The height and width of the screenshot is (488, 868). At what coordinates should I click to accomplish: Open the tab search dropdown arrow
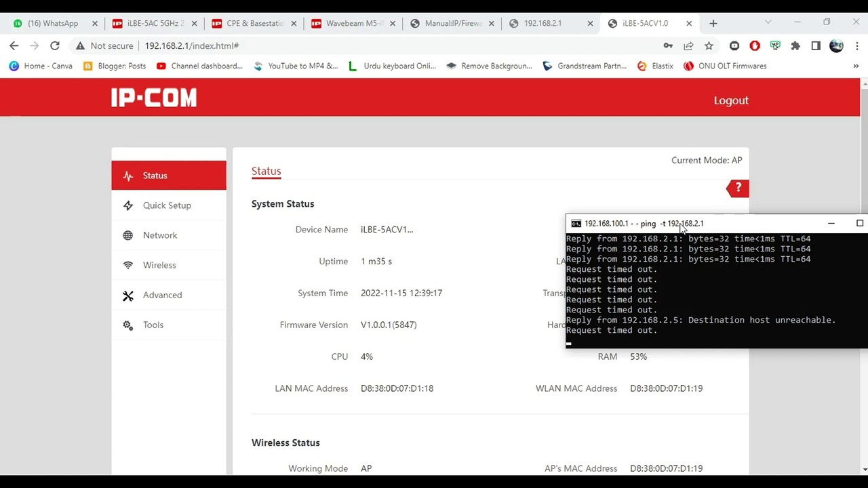pos(768,22)
